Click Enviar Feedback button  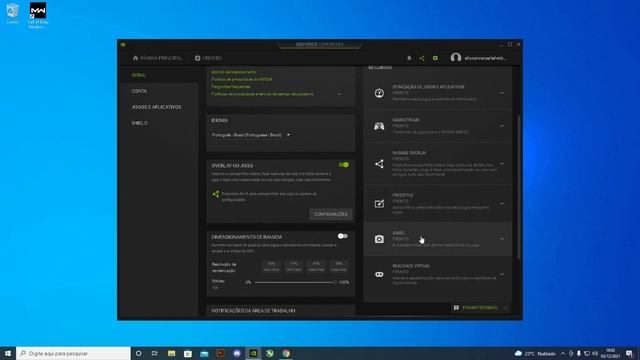[x=476, y=308]
